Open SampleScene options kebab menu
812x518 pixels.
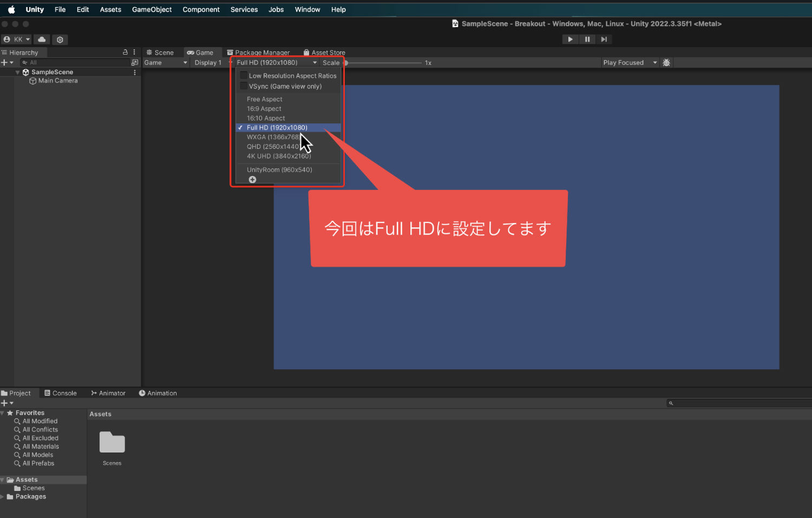pos(135,72)
